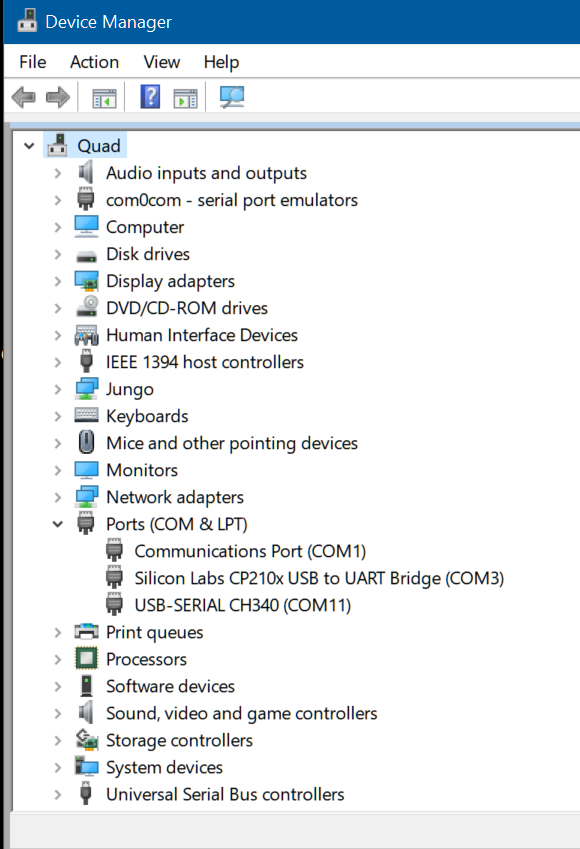Select Communications Port (COM1) entry
580x849 pixels.
[250, 551]
